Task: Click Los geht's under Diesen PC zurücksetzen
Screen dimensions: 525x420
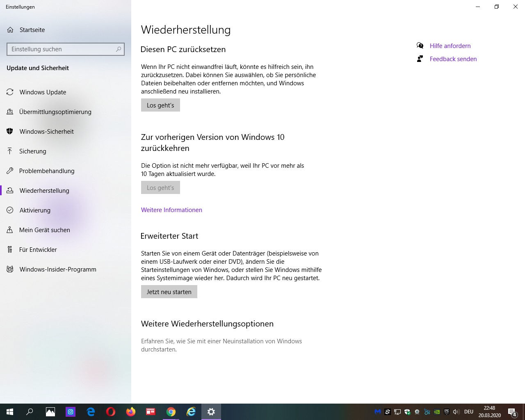Action: pyautogui.click(x=160, y=105)
